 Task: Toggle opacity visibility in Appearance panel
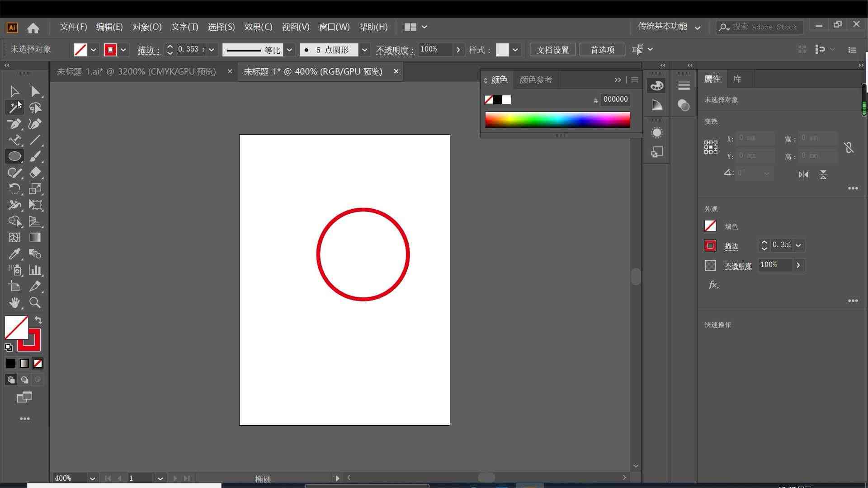coord(710,264)
